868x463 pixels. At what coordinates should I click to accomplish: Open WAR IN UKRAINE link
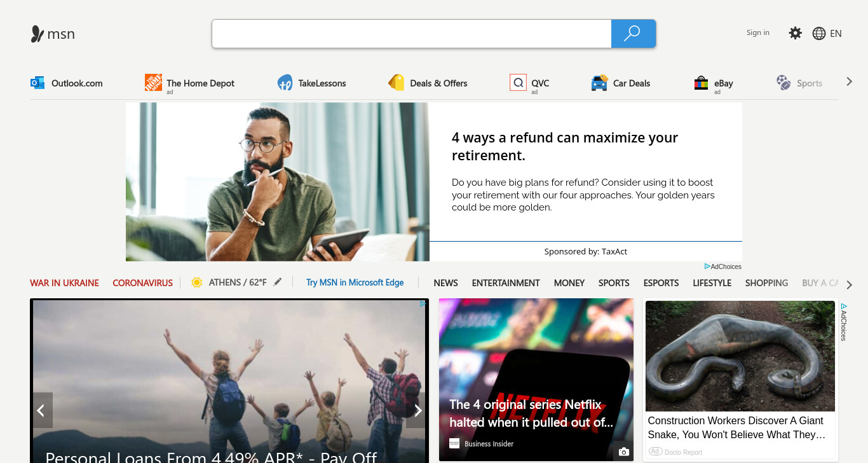pyautogui.click(x=64, y=283)
